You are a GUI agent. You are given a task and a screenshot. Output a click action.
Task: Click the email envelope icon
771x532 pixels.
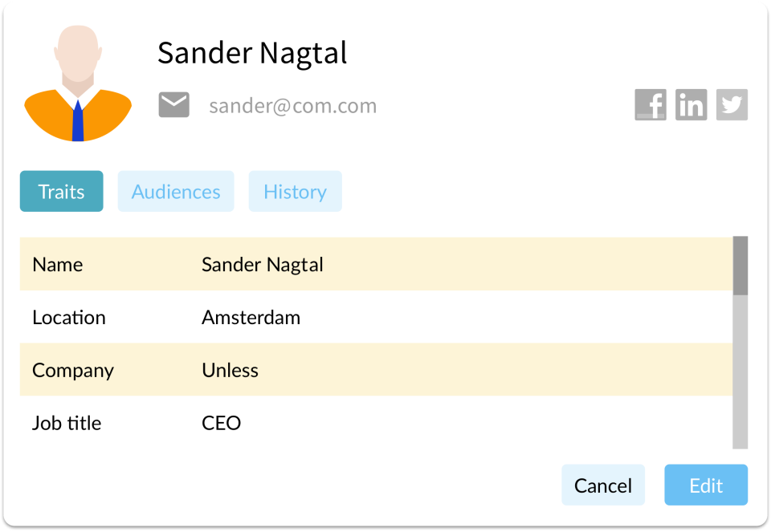click(x=174, y=105)
